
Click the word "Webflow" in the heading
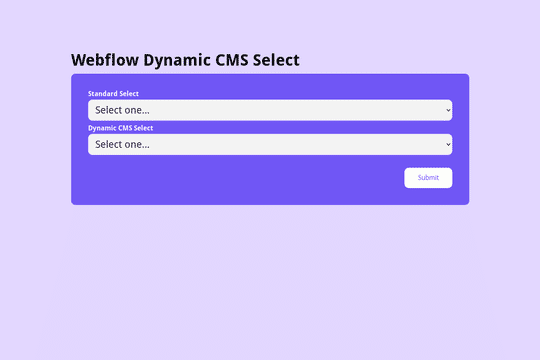pyautogui.click(x=105, y=60)
